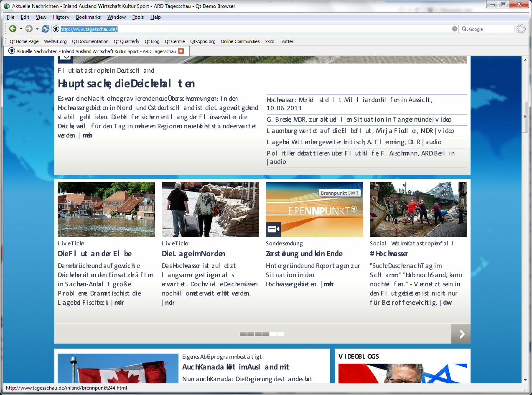
Task: Open the Qt Documentation bookmark
Action: point(90,41)
